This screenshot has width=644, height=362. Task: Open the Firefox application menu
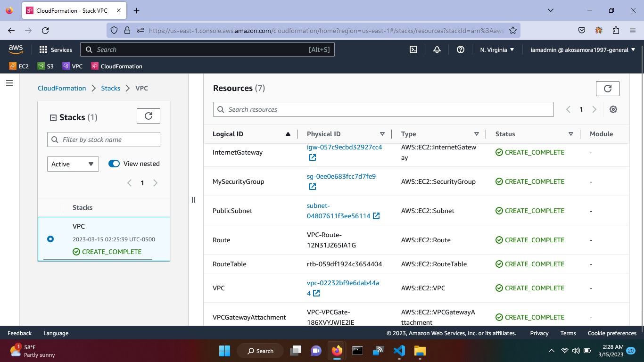633,30
